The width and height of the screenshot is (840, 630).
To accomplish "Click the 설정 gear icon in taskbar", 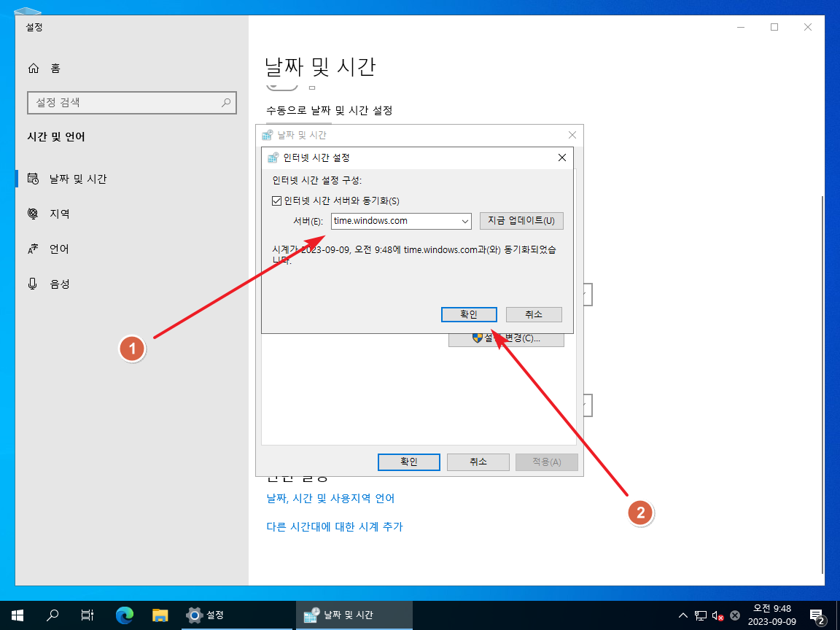I will 194,615.
